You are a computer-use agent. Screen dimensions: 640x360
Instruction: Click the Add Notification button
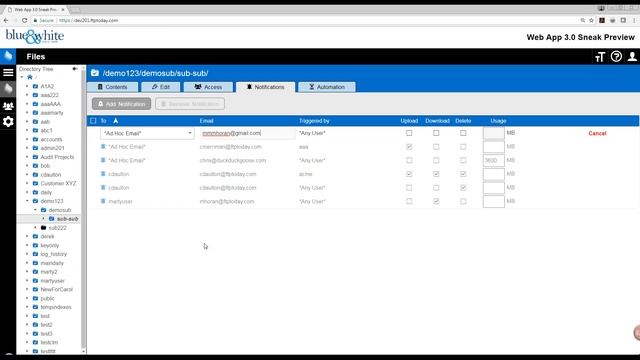pos(121,104)
